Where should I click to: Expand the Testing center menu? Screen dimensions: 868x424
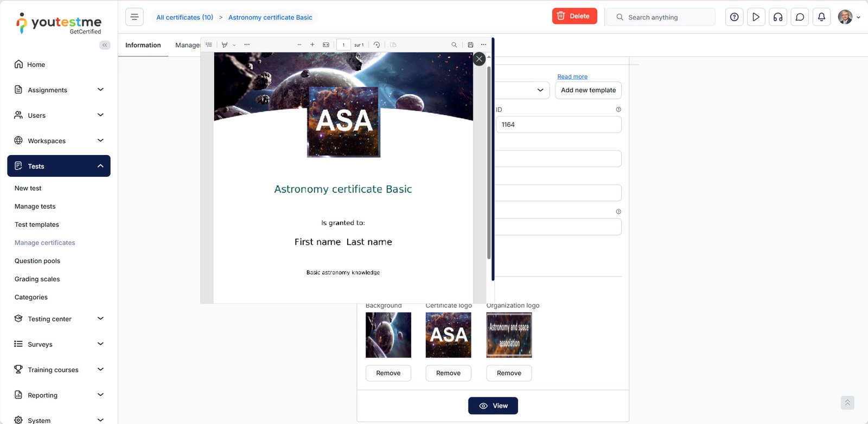point(59,319)
